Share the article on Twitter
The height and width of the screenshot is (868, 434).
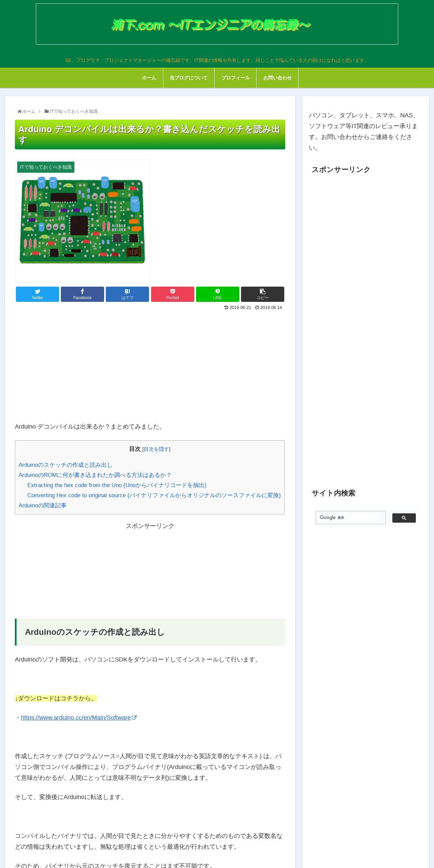(x=38, y=294)
